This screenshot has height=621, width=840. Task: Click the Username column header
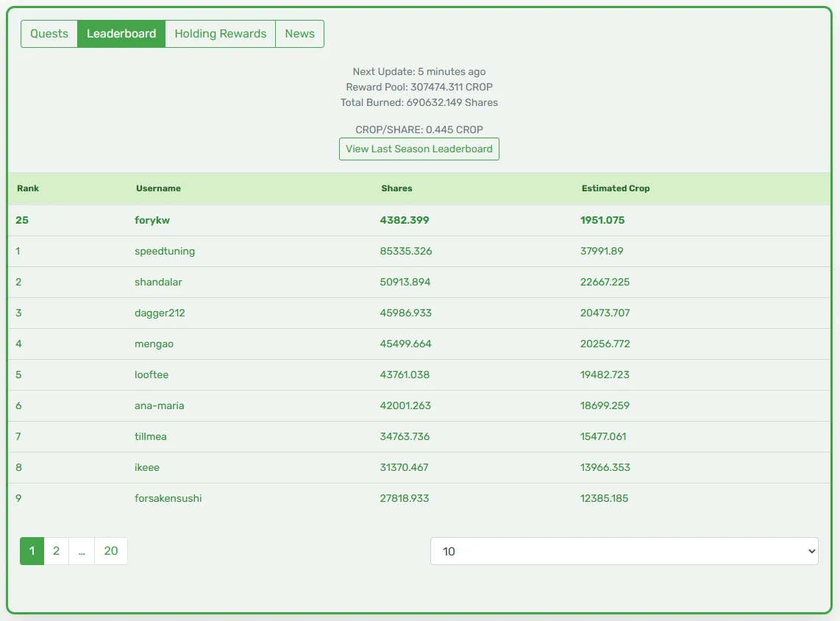tap(158, 188)
